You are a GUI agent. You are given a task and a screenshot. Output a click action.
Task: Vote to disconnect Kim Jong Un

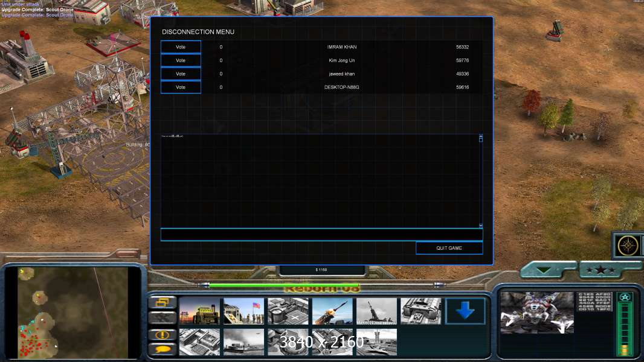tap(181, 60)
